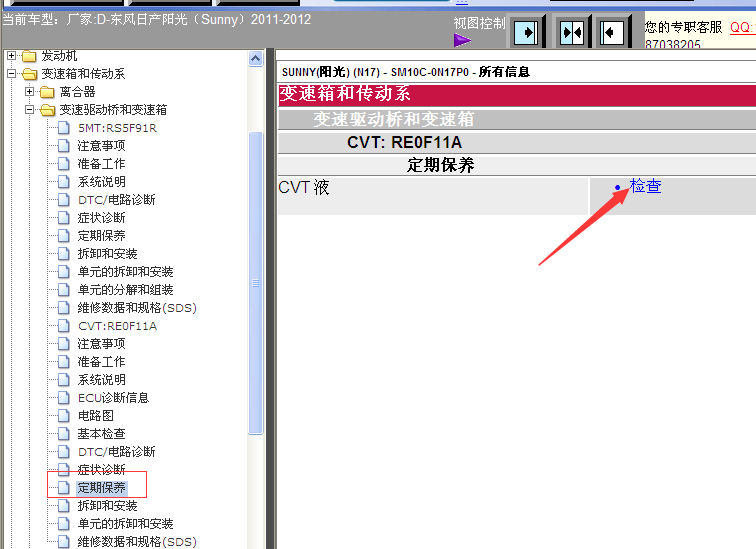Click the 变速驱动桥和变速箱 gray header
Viewport: 756px width, 549px height.
[517, 120]
